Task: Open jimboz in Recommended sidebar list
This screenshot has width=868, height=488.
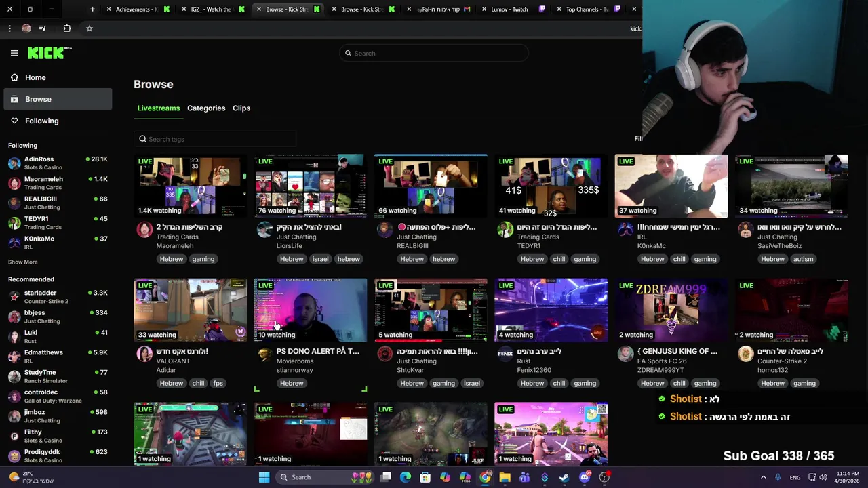Action: click(x=58, y=416)
